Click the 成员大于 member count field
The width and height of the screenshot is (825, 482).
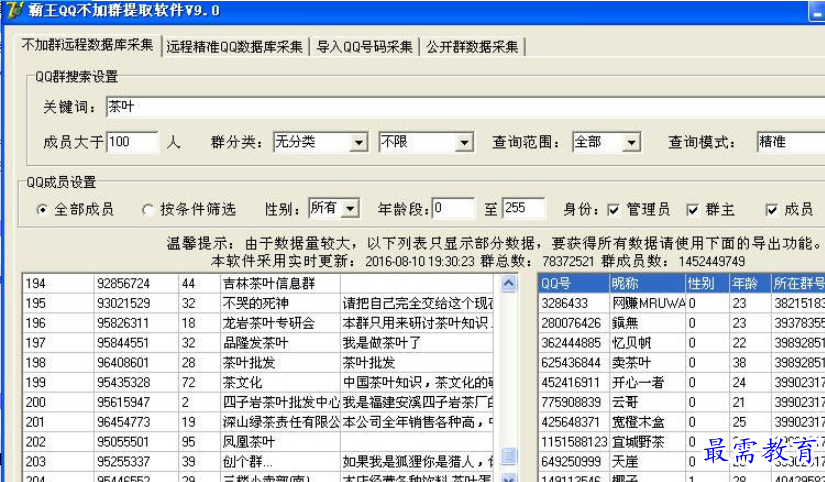132,142
